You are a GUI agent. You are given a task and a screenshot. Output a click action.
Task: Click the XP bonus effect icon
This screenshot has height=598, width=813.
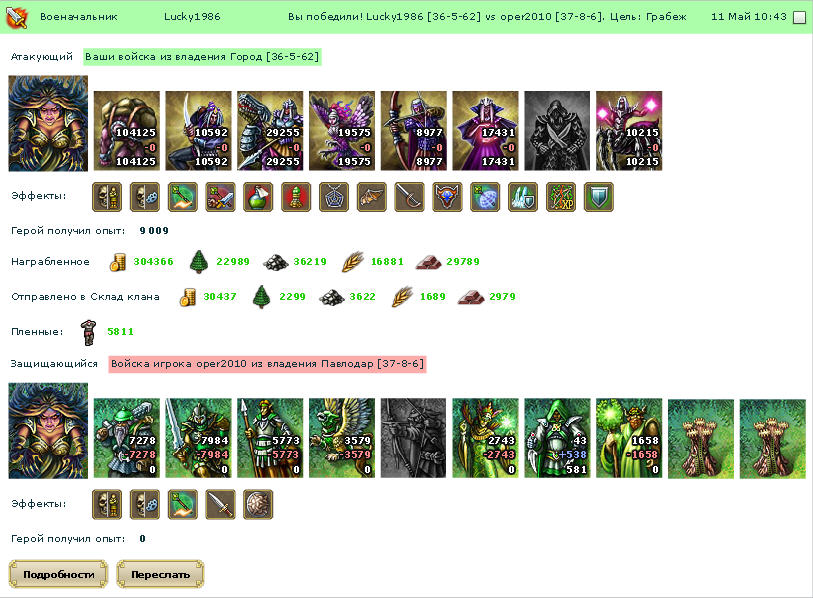pos(561,197)
